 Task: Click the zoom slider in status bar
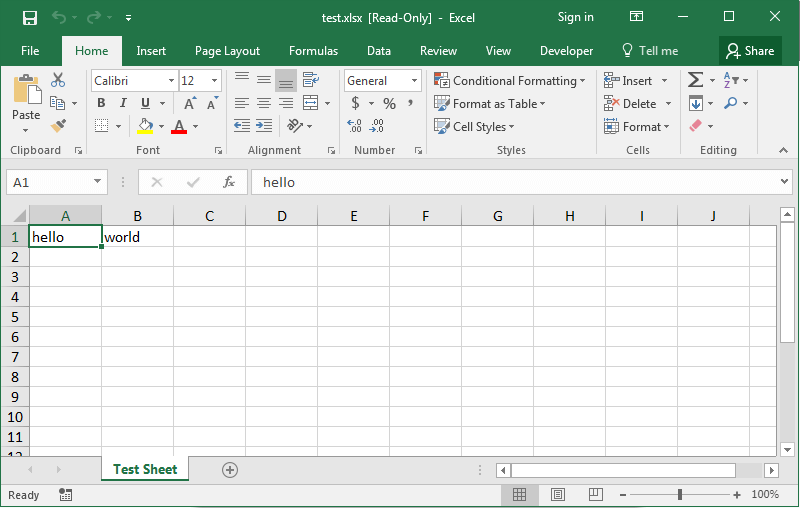[680, 495]
